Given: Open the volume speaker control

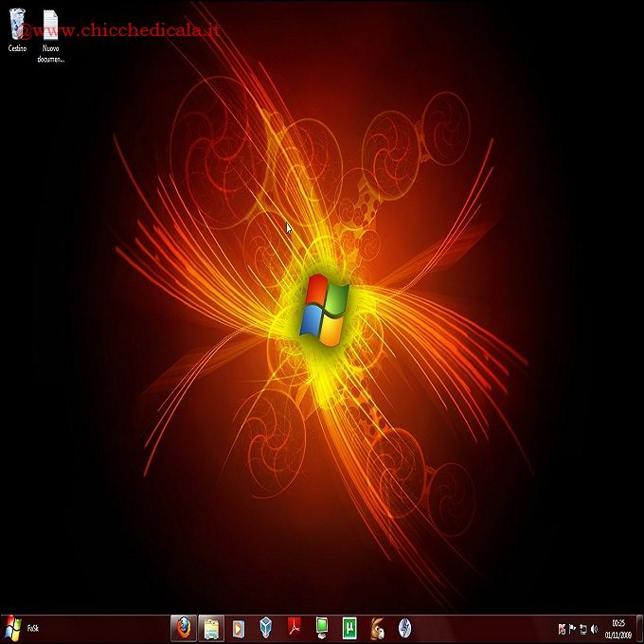Looking at the screenshot, I should 594,629.
